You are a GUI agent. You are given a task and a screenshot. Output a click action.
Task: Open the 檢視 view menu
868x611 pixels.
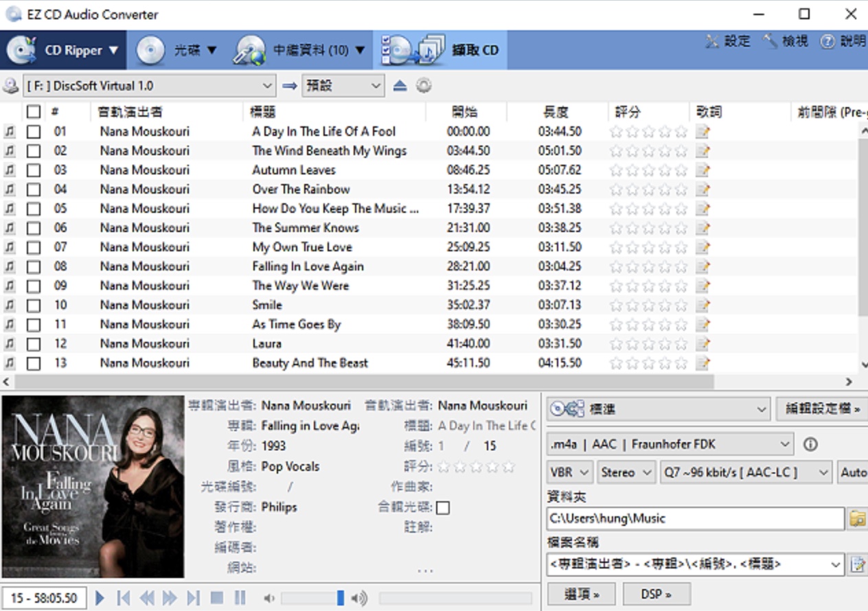[x=786, y=41]
